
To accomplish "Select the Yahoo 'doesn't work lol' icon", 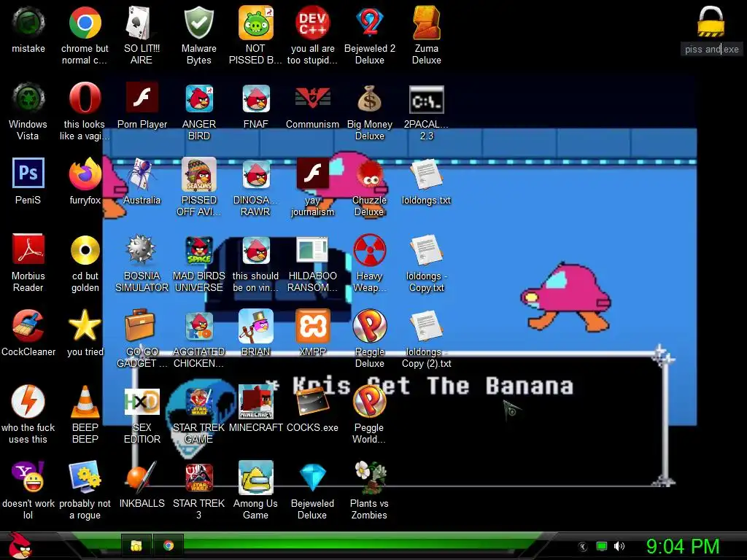I will tap(28, 477).
